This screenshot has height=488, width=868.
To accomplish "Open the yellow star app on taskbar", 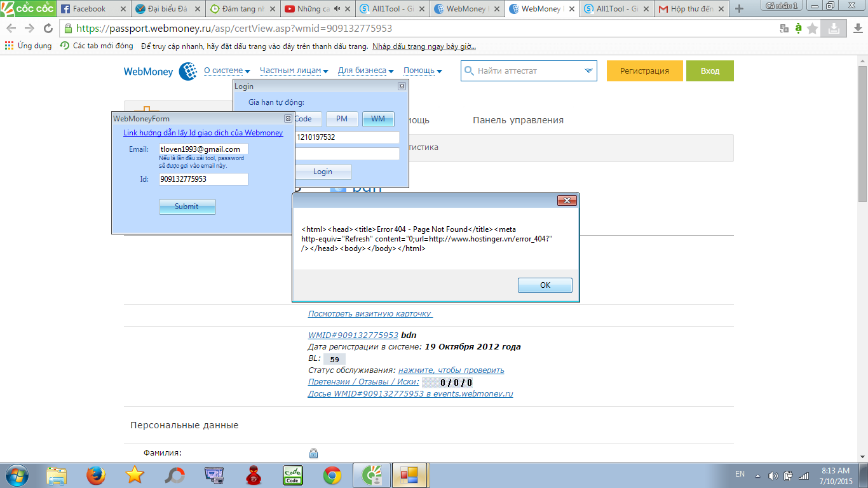I will pyautogui.click(x=135, y=475).
